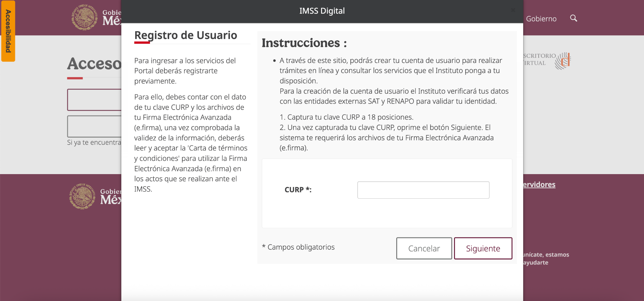The width and height of the screenshot is (644, 301).
Task: Click the first access field behind dialog
Action: point(94,100)
